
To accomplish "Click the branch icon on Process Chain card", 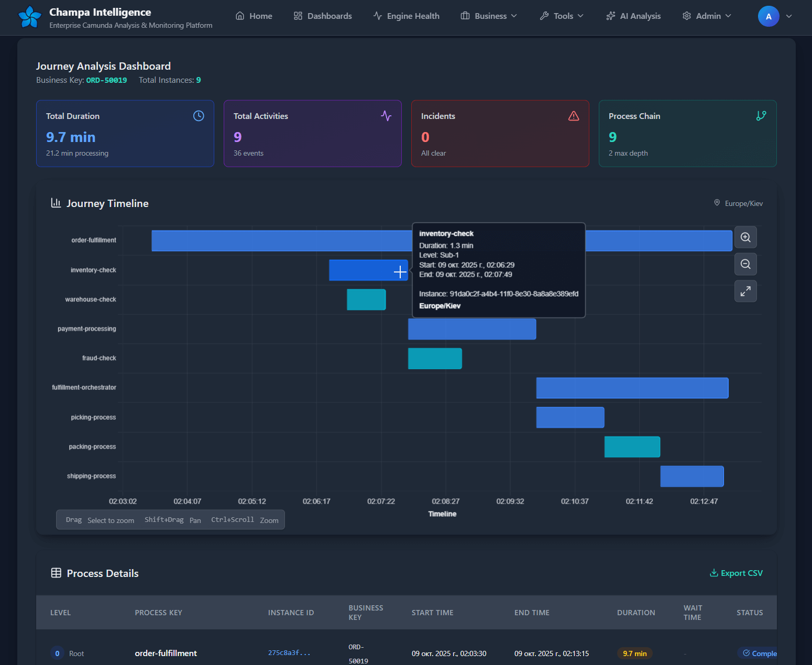I will point(761,115).
